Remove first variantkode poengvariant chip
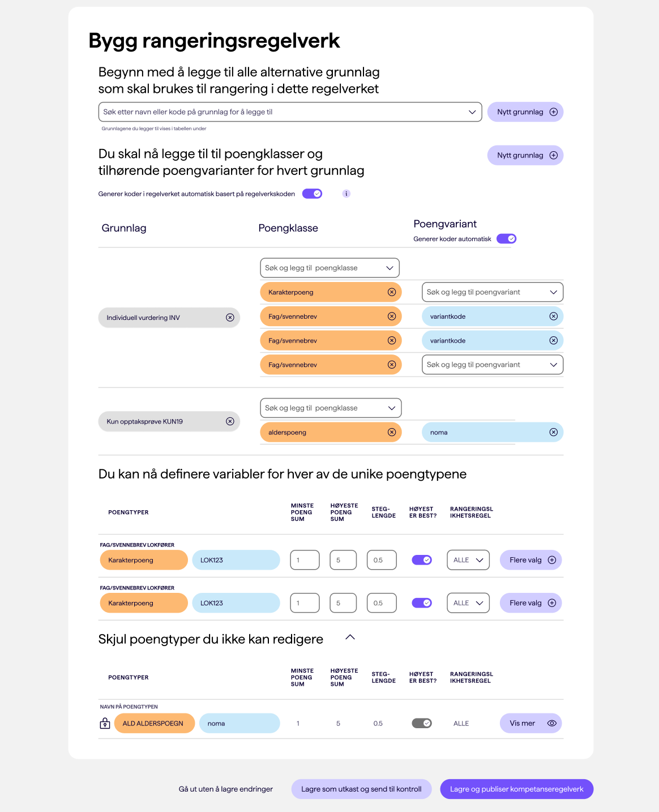The image size is (659, 812). point(553,317)
